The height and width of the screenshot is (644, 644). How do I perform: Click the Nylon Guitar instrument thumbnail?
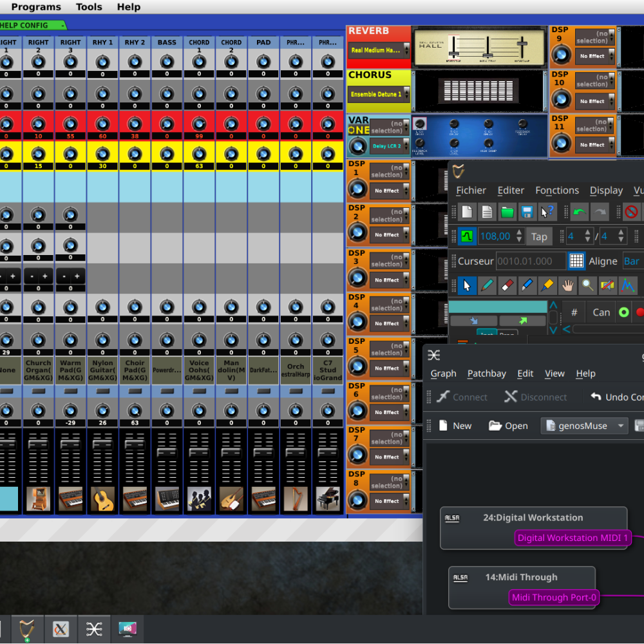coord(102,499)
